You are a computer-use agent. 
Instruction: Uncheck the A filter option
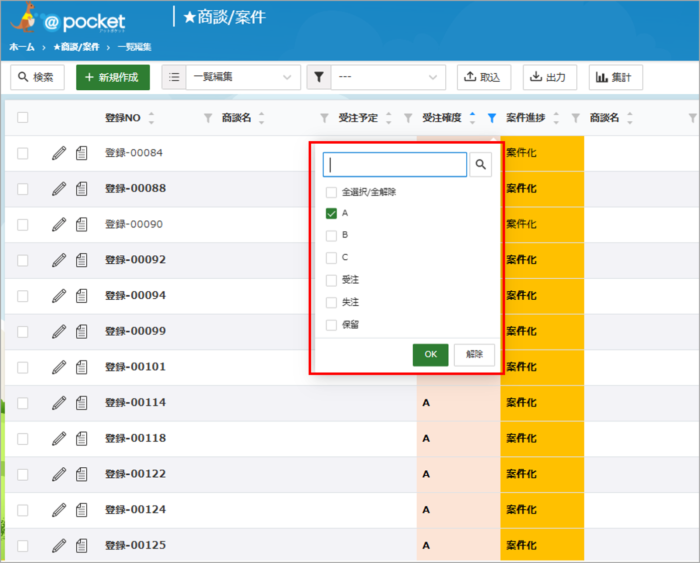point(331,213)
